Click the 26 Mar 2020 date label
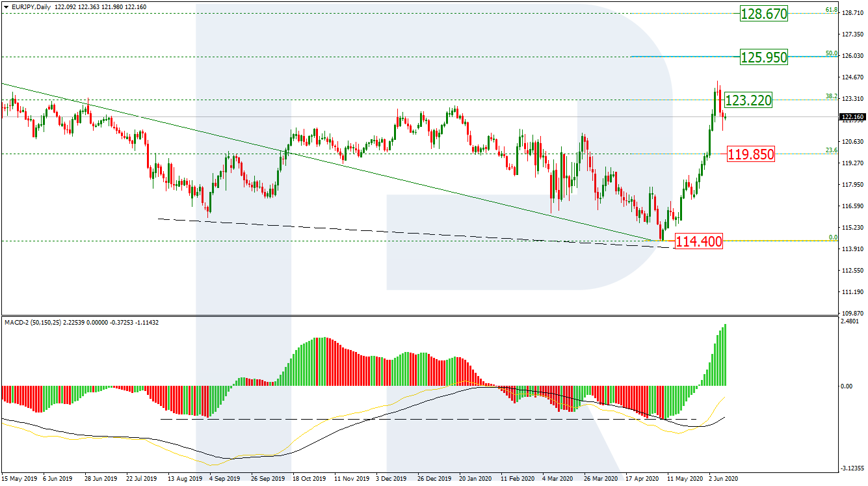 (x=601, y=478)
